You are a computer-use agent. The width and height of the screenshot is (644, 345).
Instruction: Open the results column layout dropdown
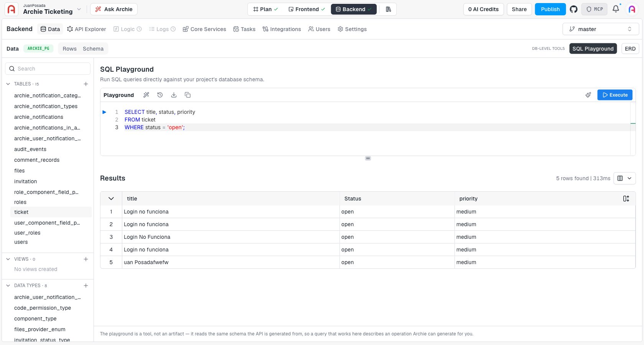[x=624, y=178]
